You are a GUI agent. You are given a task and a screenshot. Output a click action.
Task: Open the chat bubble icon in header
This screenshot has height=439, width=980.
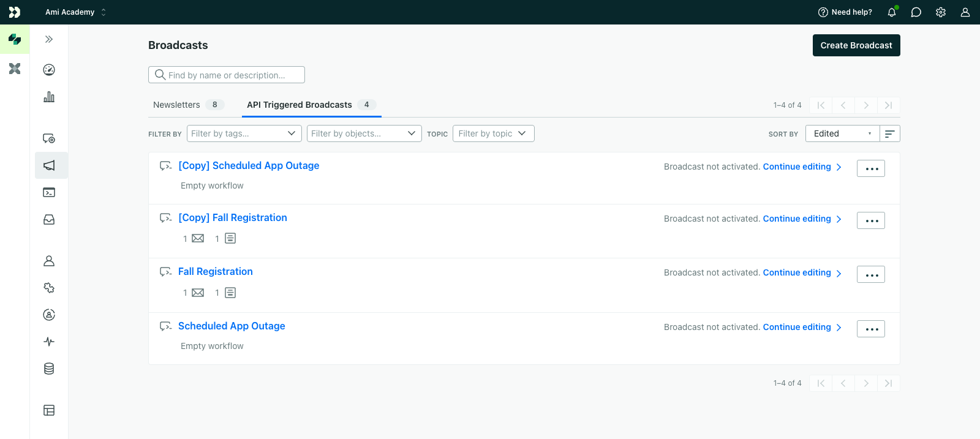click(916, 12)
